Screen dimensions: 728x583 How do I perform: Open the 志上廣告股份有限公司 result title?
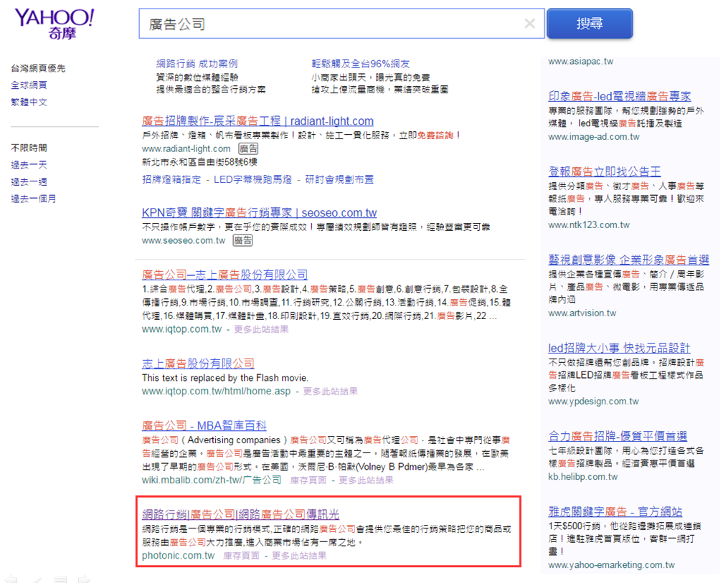(198, 364)
